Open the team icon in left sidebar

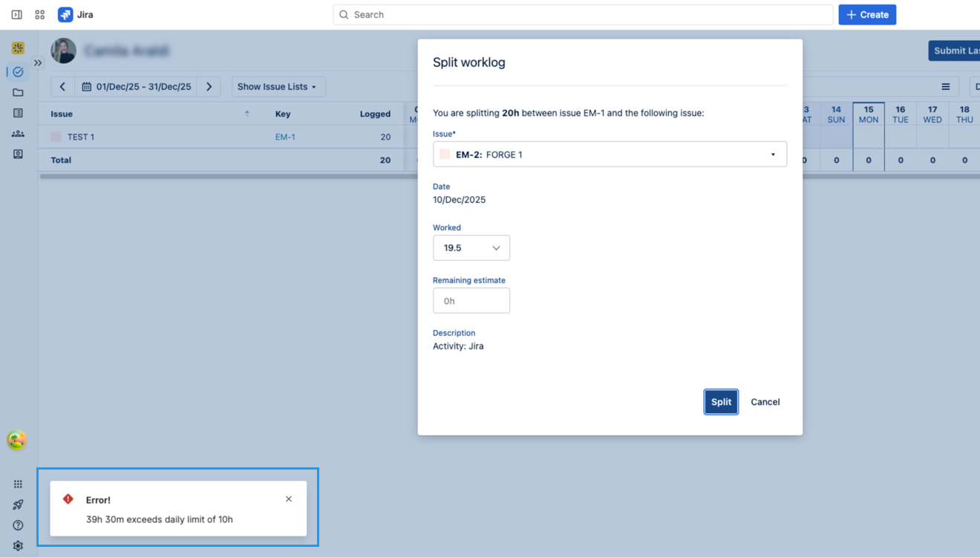click(18, 134)
